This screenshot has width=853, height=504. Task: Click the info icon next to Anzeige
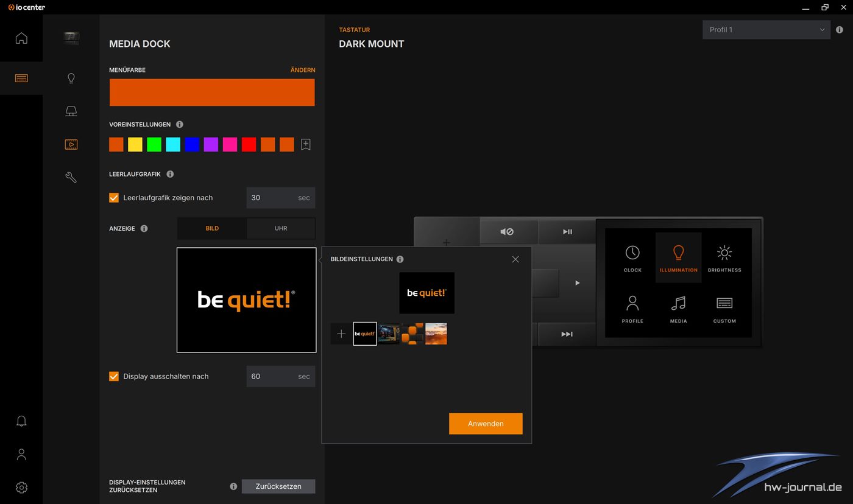coord(144,229)
